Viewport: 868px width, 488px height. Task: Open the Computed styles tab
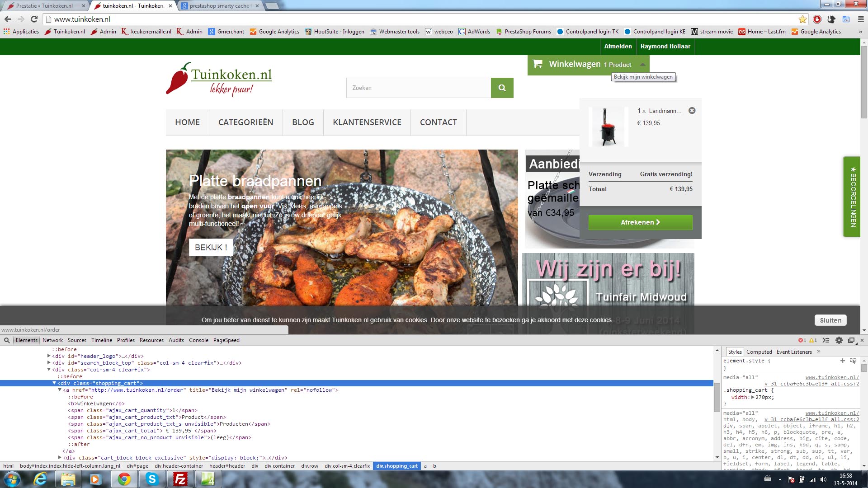(x=759, y=352)
